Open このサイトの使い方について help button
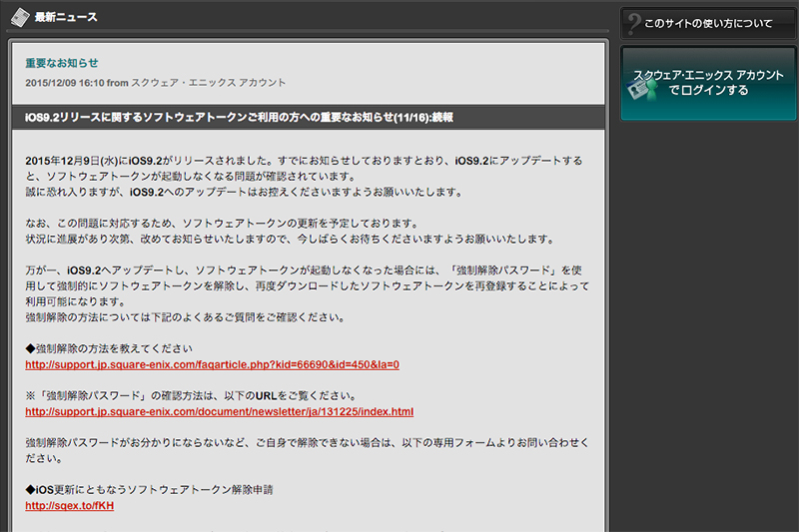The height and width of the screenshot is (532, 799). 708,23
